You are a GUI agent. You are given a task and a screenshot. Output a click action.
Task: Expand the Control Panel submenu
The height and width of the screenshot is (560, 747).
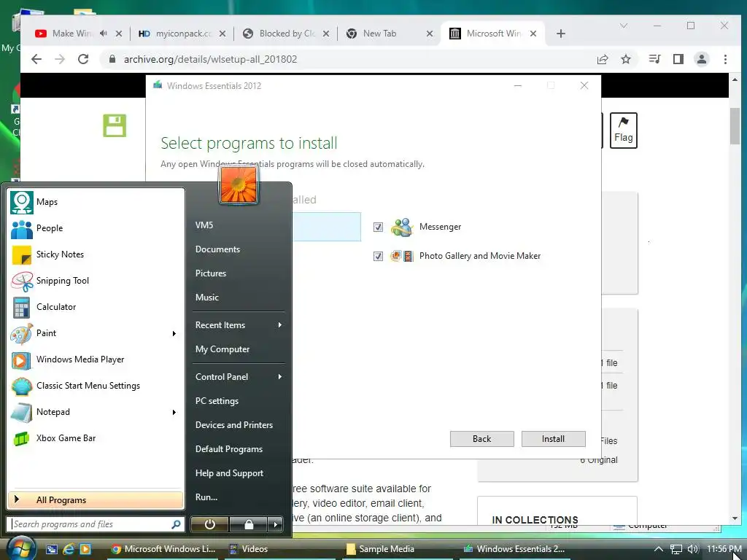[279, 377]
